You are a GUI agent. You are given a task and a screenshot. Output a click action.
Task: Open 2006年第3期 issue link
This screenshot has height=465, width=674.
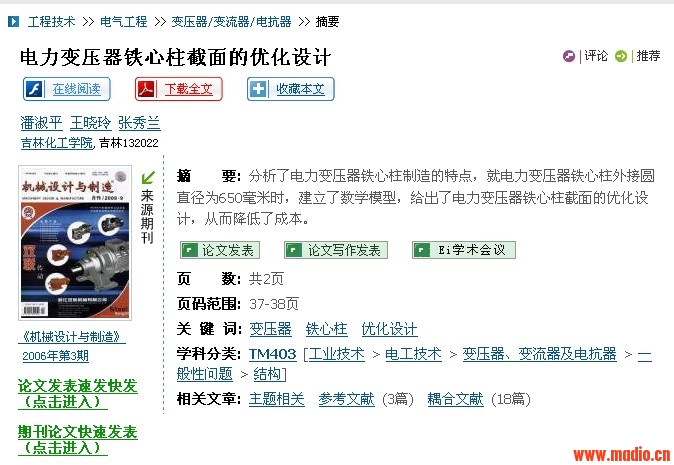pyautogui.click(x=55, y=356)
